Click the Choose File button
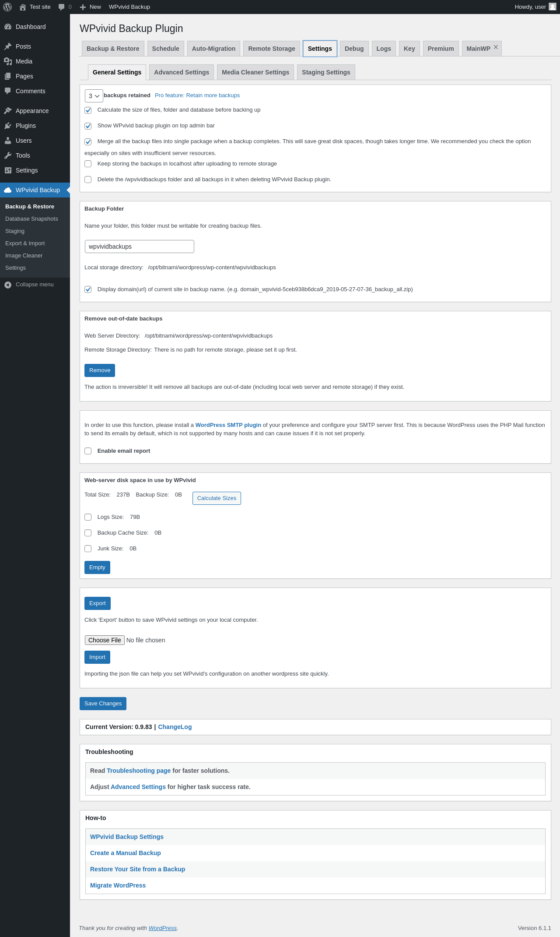Image resolution: width=560 pixels, height=937 pixels. 105,640
